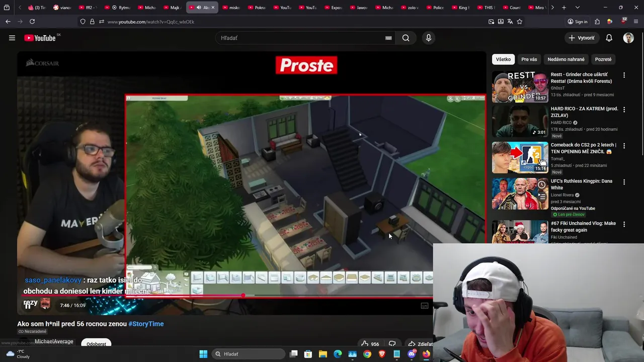Screen dimensions: 644x362
Task: Open a new browser tab with plus
Action: click(x=564, y=8)
